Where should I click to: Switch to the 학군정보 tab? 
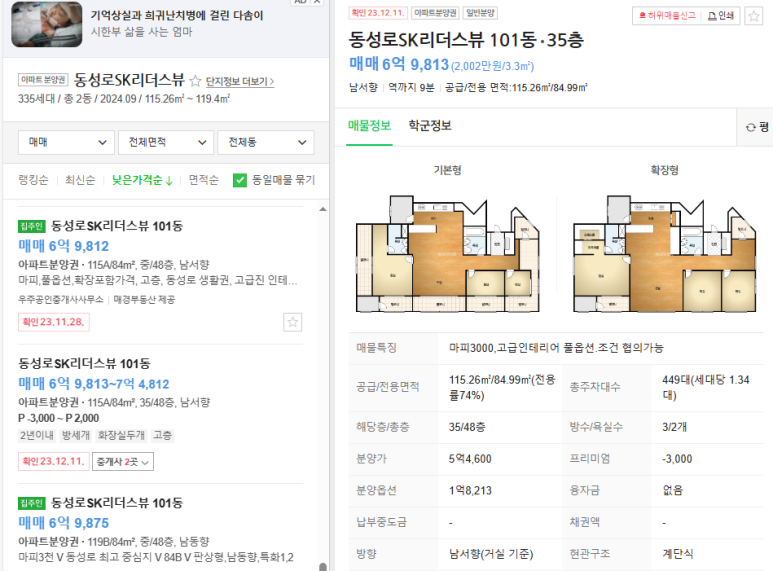[430, 126]
